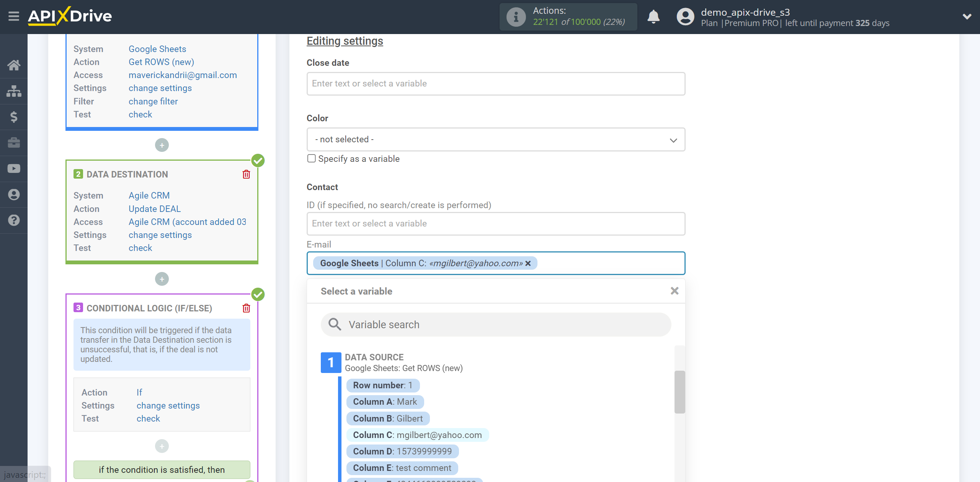Select the Column D: 15739999999 variable

(402, 451)
